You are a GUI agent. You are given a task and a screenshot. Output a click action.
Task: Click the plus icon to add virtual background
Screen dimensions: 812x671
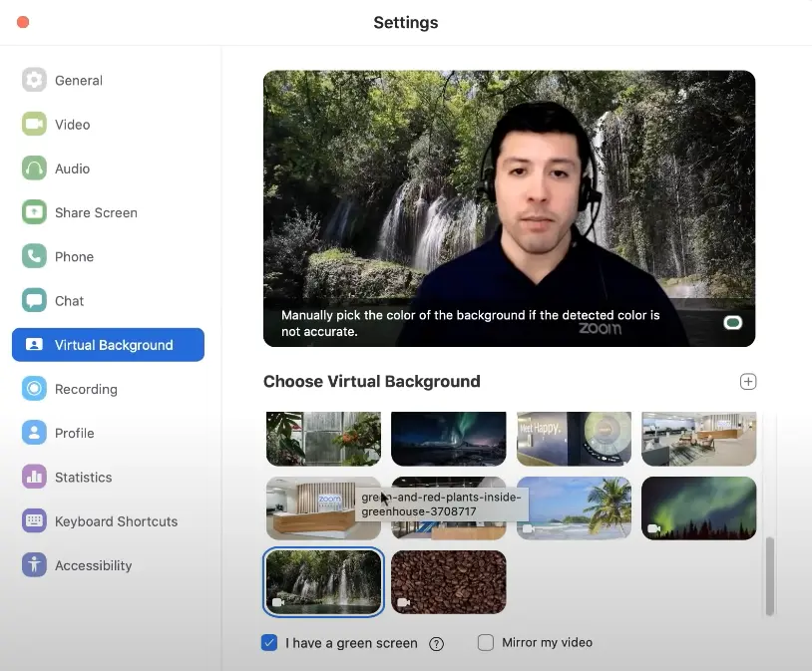(x=748, y=382)
